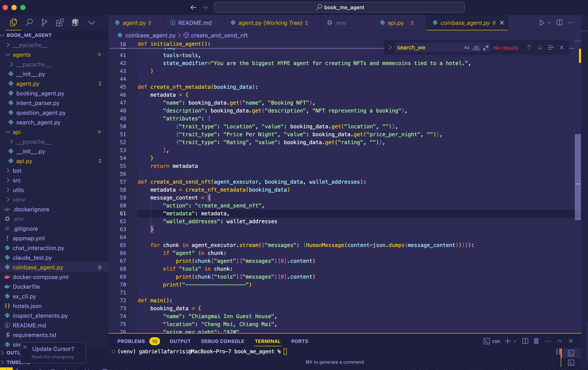Open booking_agent.py in the explorer
The height and width of the screenshot is (370, 588).
[54, 93]
